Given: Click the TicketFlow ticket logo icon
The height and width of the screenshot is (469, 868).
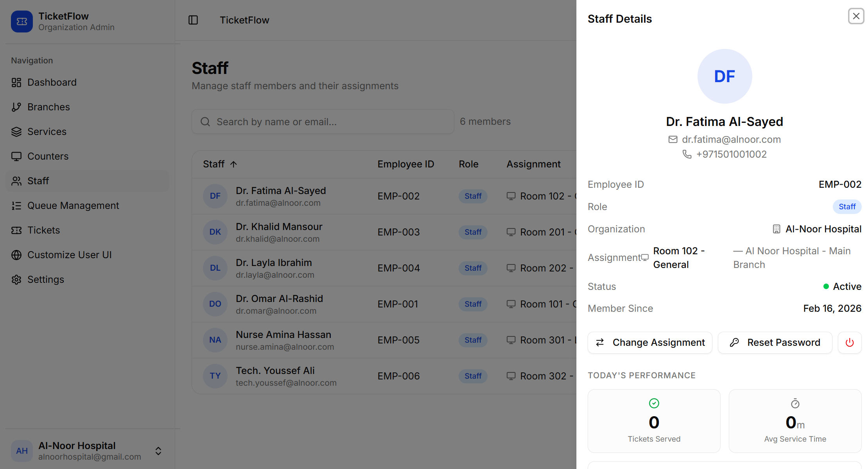Looking at the screenshot, I should tap(22, 22).
